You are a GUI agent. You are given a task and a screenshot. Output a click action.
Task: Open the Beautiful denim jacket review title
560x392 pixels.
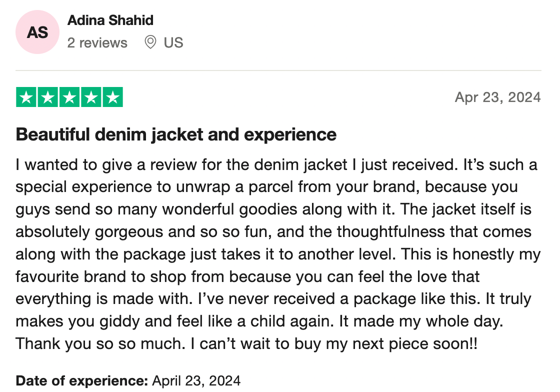[x=176, y=134]
